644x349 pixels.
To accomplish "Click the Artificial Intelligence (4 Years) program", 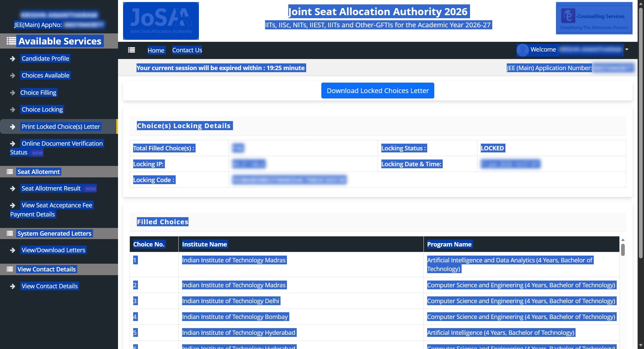I will [x=501, y=332].
